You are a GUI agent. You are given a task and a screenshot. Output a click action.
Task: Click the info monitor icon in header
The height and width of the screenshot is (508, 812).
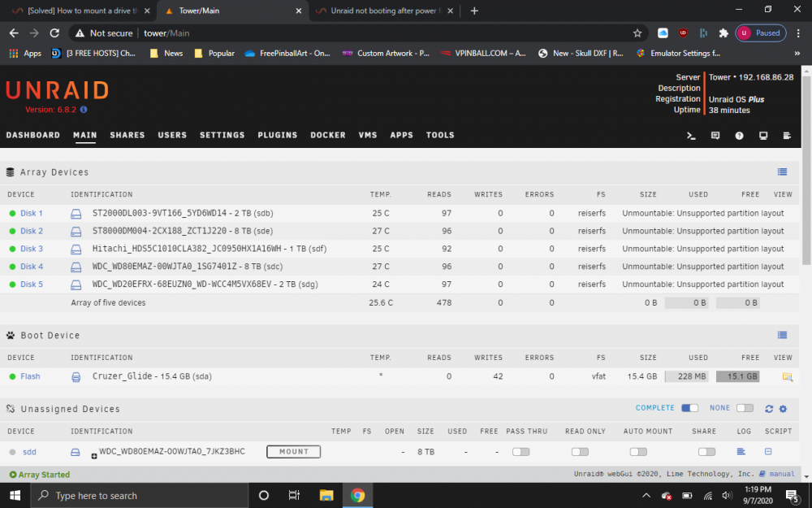coord(763,136)
